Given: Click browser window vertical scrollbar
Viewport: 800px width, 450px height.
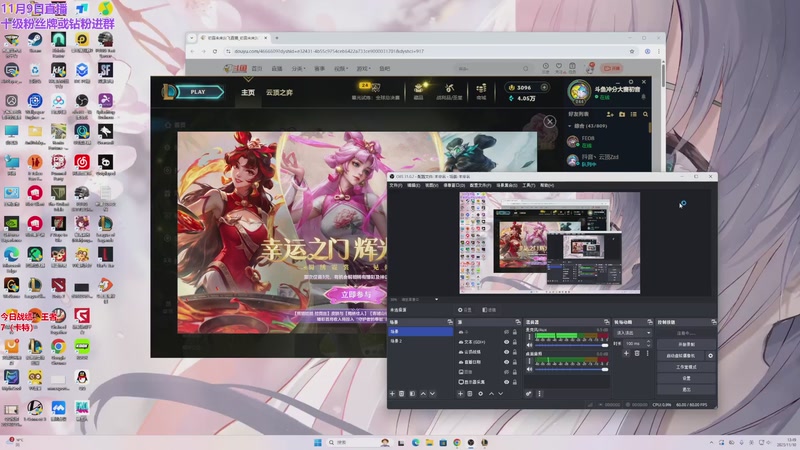Looking at the screenshot, I should click(x=663, y=74).
